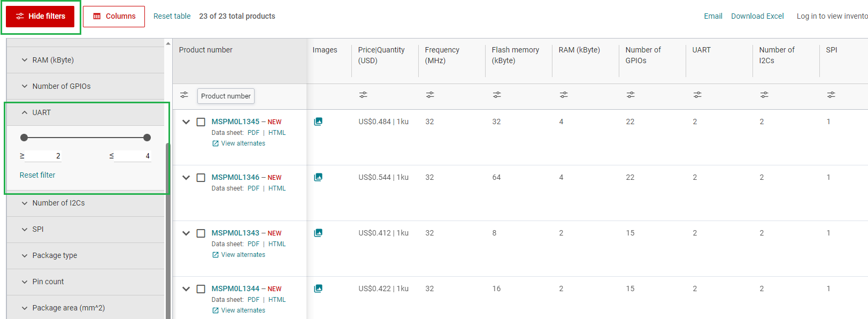Open the UART column filter icon
The height and width of the screenshot is (319, 868).
(x=697, y=95)
